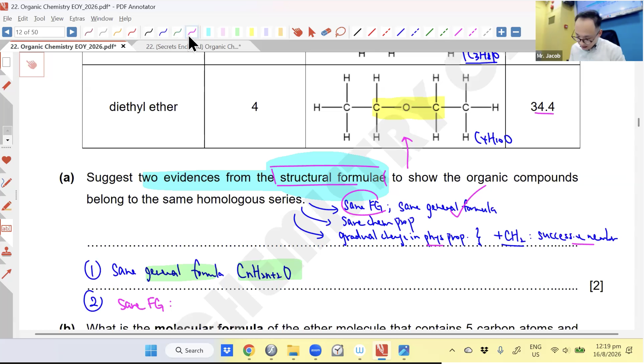Image resolution: width=644 pixels, height=364 pixels.
Task: Pick the orange highlighter
Action: point(281,32)
